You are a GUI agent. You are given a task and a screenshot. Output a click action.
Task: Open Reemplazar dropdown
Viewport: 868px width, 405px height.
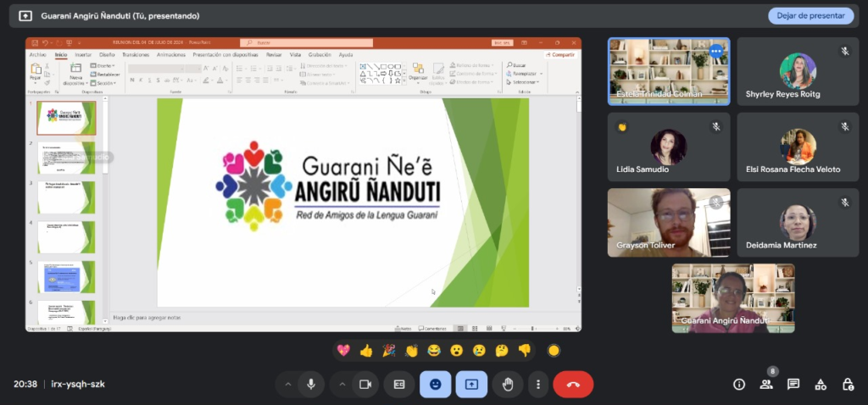[x=525, y=74]
